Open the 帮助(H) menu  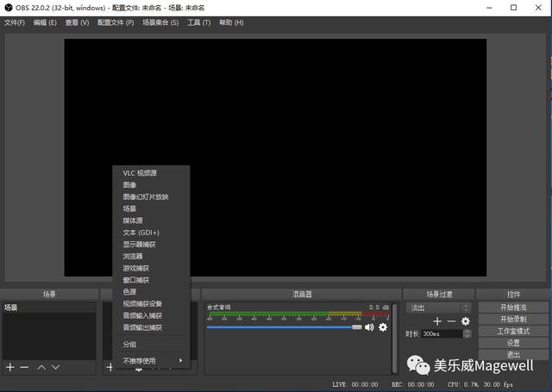(231, 22)
